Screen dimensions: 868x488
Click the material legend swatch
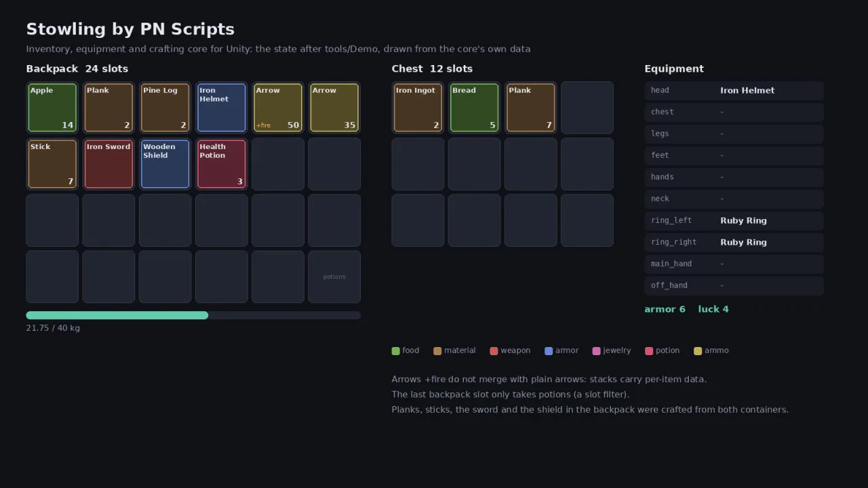pyautogui.click(x=437, y=351)
